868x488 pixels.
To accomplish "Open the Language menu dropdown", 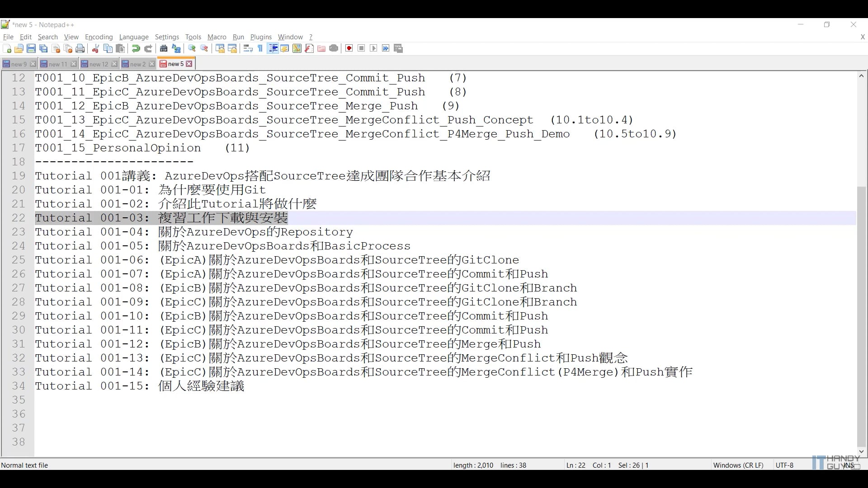I will tap(134, 37).
